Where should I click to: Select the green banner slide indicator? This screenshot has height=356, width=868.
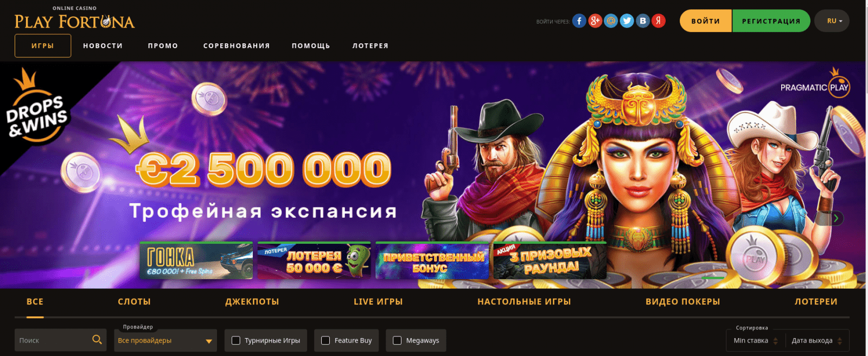[713, 277]
